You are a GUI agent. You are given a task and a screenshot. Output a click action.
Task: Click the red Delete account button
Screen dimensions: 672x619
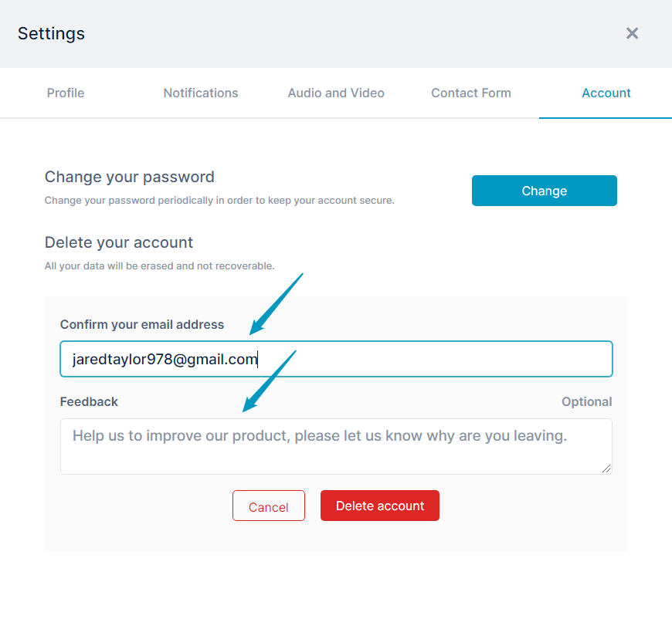click(380, 506)
